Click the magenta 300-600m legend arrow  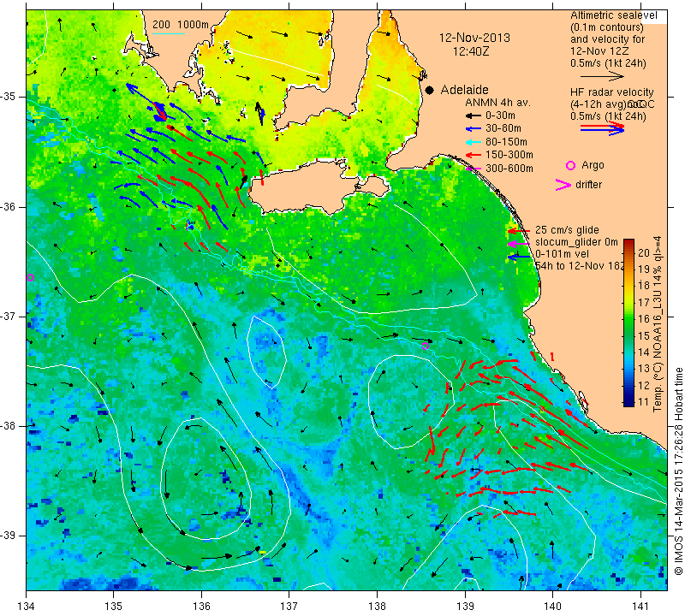473,169
